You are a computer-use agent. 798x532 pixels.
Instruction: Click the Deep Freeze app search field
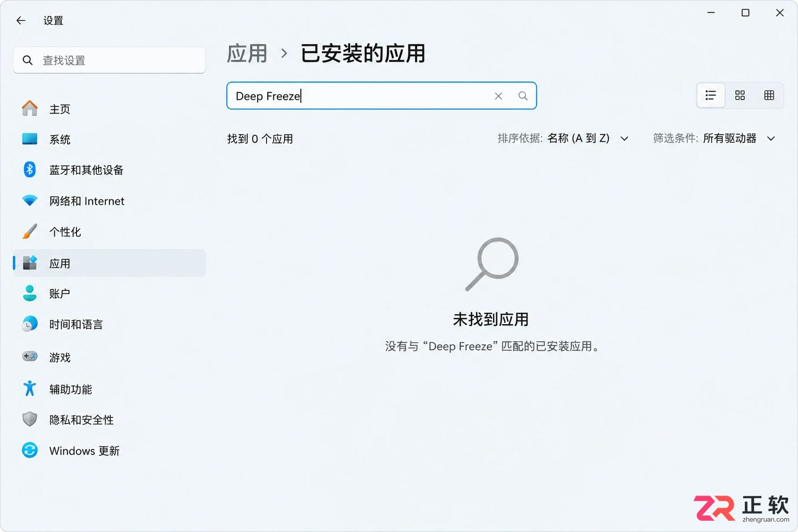(381, 96)
